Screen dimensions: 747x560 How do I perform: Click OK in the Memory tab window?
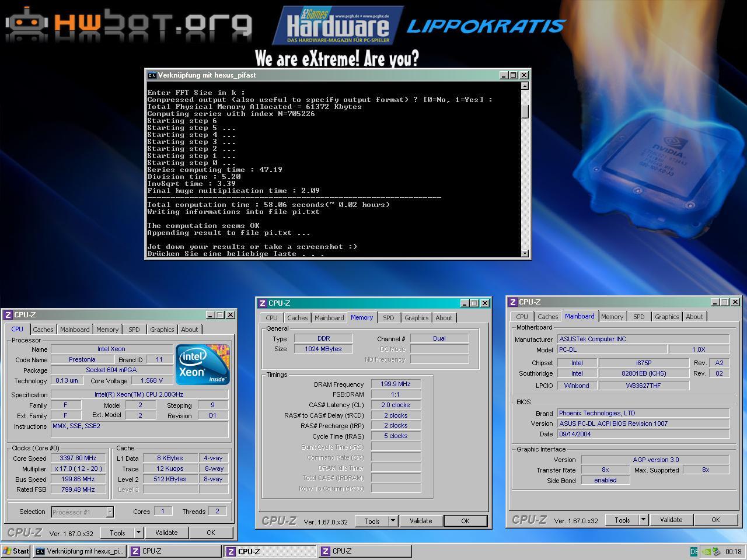point(465,521)
